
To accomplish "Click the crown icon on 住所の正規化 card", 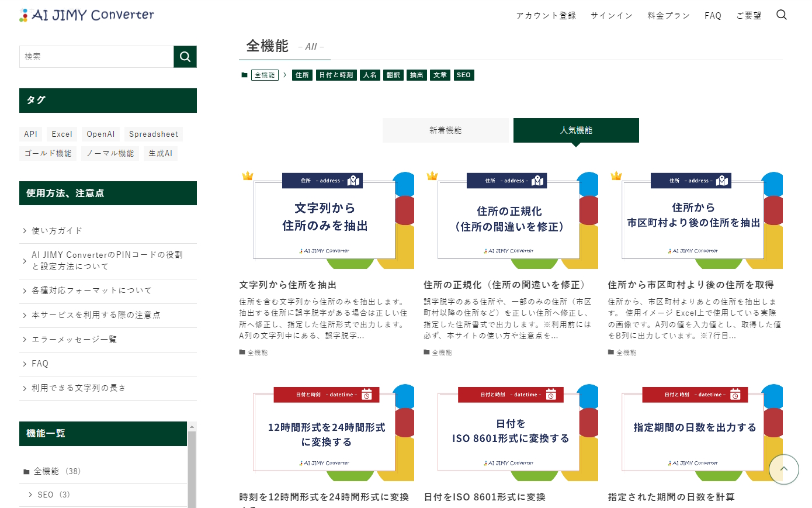I will (x=432, y=175).
